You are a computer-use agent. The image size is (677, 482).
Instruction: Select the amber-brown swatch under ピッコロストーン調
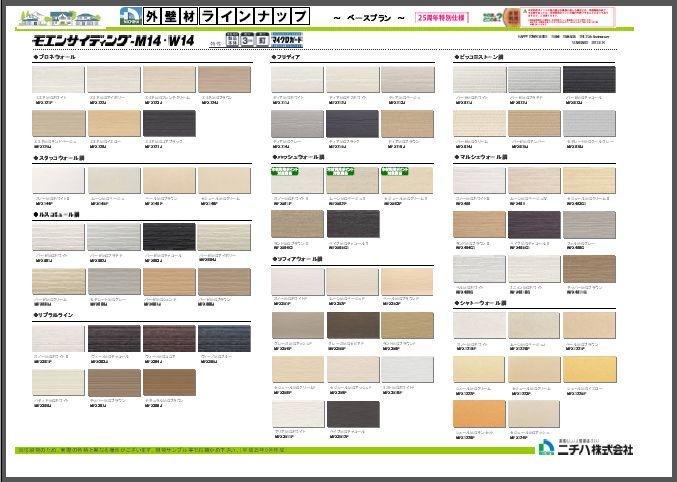click(x=534, y=124)
